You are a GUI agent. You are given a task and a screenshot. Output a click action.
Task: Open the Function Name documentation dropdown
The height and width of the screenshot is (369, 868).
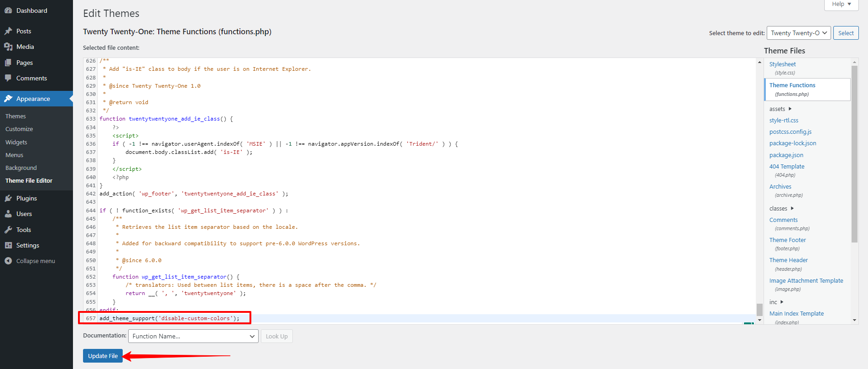click(x=193, y=336)
